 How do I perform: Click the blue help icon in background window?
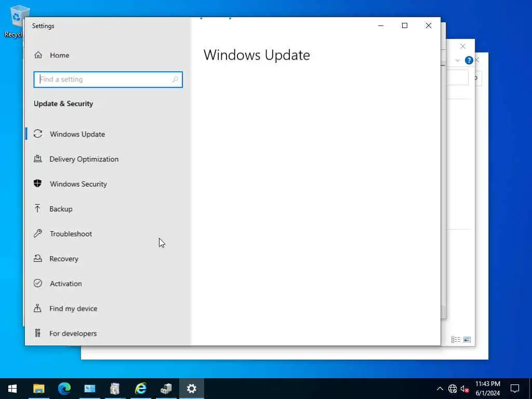coord(469,60)
